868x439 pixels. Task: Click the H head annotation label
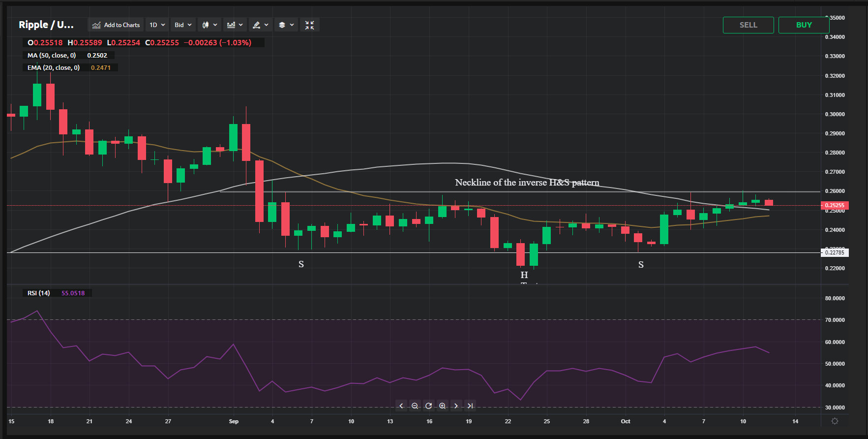point(524,275)
